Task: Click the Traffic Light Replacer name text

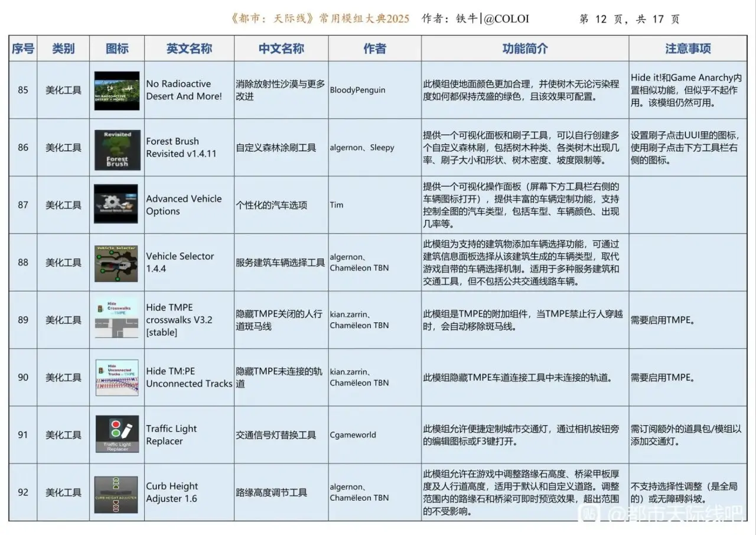Action: [171, 435]
